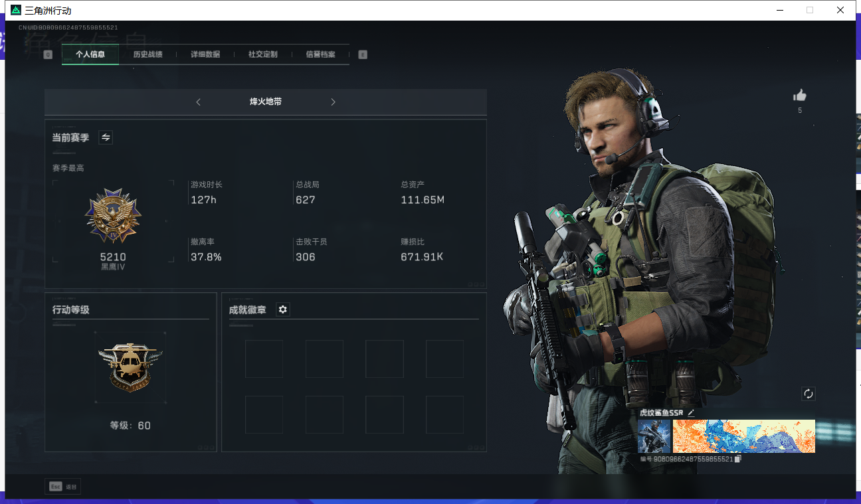Open the 历史战绩 tab
Image resolution: width=861 pixels, height=504 pixels.
click(147, 54)
